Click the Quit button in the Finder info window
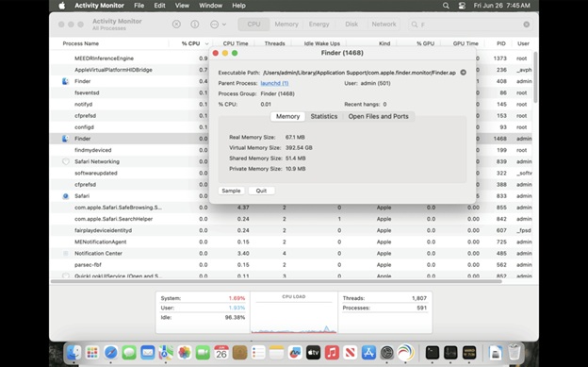 261,191
